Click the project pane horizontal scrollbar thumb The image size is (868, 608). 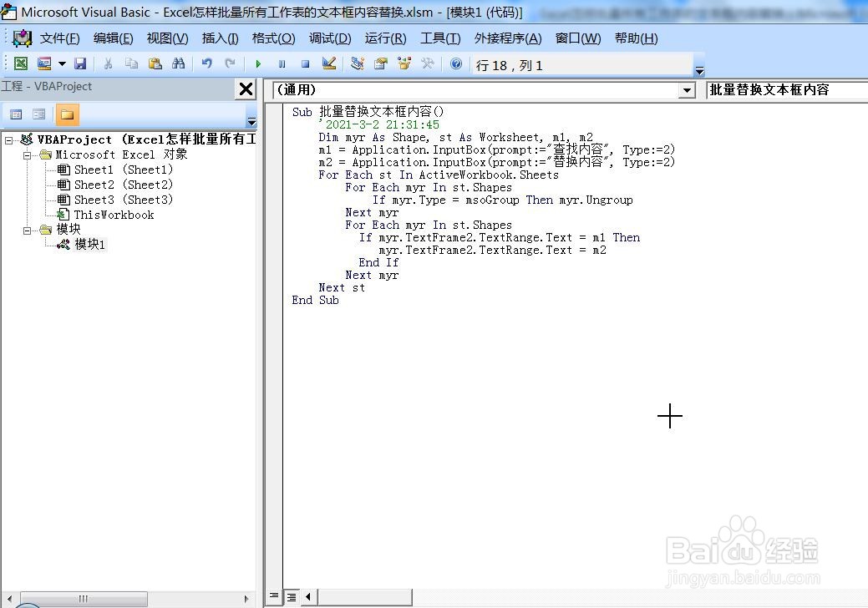83,599
